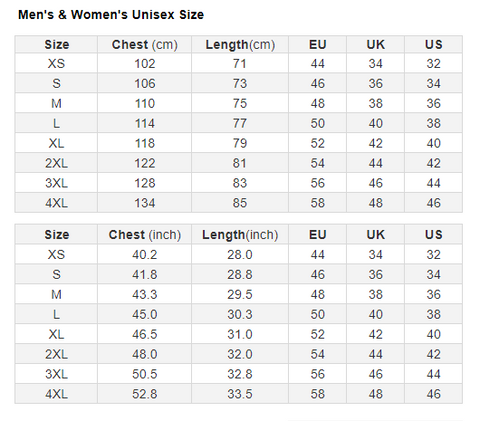Select the US header in cm table
The height and width of the screenshot is (421, 480).
point(433,45)
